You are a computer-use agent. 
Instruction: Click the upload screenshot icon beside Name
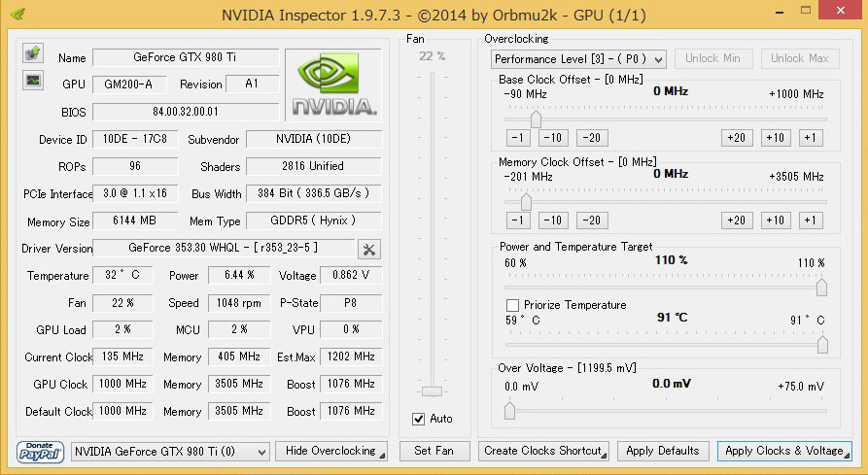tap(33, 53)
